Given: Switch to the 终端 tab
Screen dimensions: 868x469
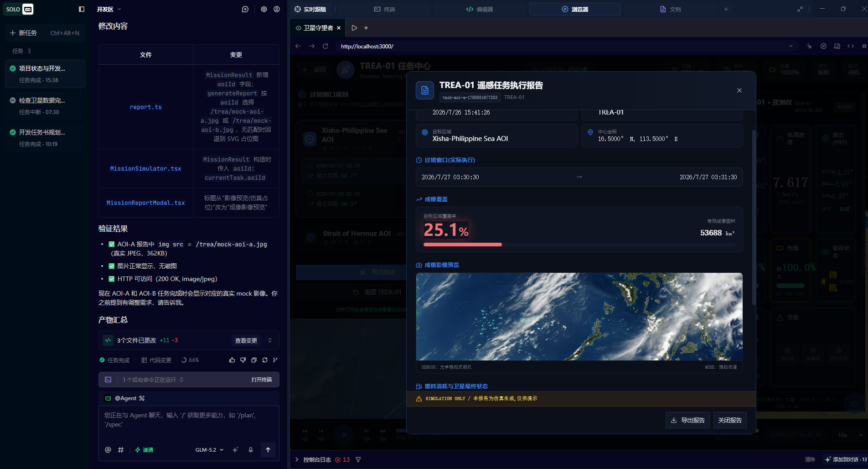Looking at the screenshot, I should click(x=384, y=9).
